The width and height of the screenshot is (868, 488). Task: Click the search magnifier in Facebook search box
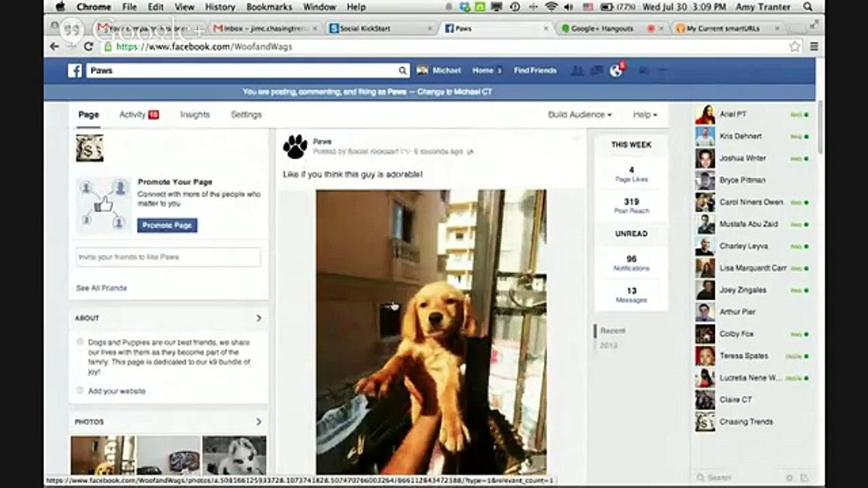point(402,70)
